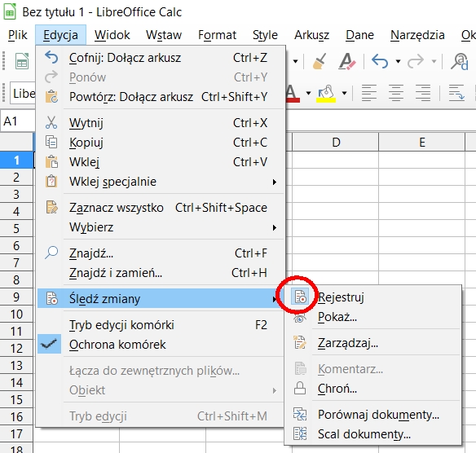476x453 pixels.
Task: Open the background color dropdown arrow
Action: coord(344,93)
